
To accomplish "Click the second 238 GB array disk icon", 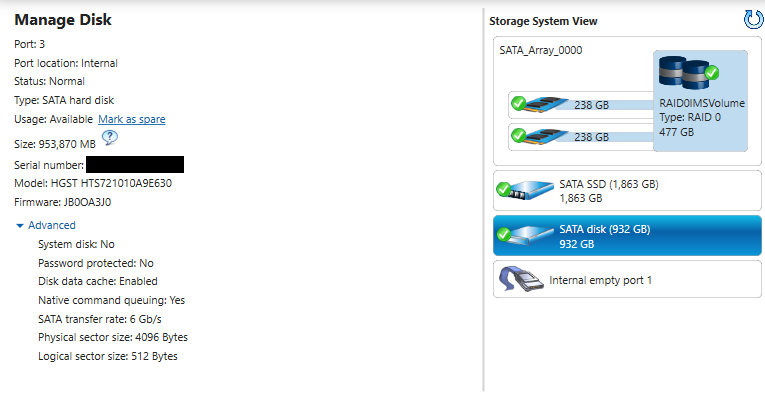I will 539,137.
